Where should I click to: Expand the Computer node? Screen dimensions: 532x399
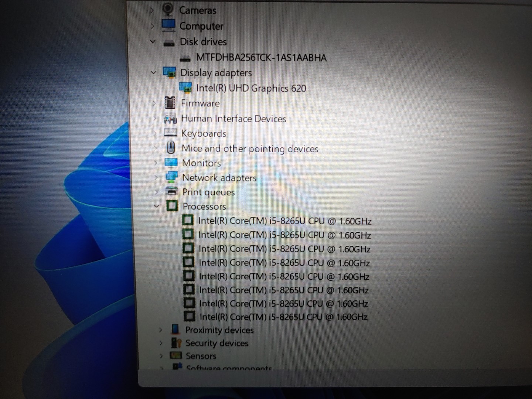pos(152,26)
